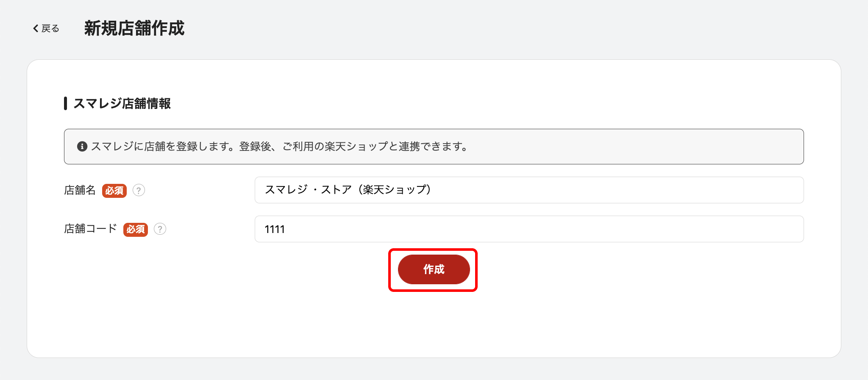Click the 必須 badge next to 店舗コード
The image size is (868, 380).
coord(136,229)
